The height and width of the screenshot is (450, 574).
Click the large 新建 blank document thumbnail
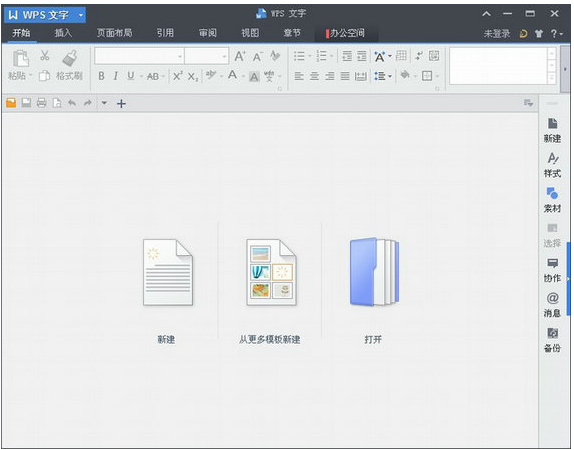[x=168, y=272]
